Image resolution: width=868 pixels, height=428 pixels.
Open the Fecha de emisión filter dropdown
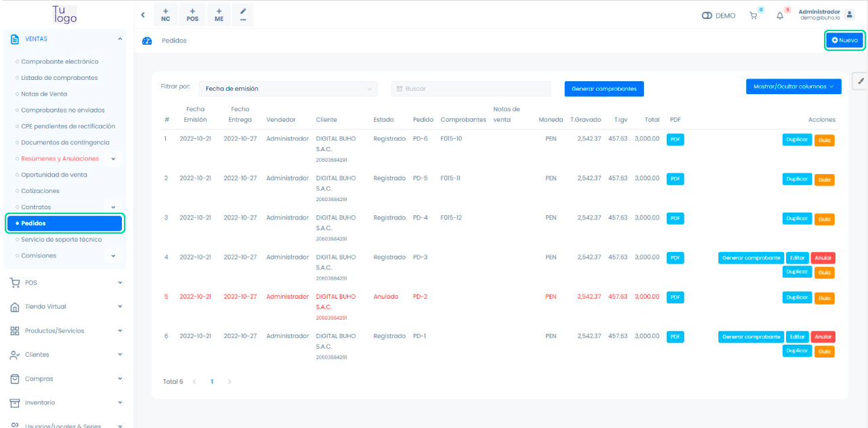(x=288, y=89)
